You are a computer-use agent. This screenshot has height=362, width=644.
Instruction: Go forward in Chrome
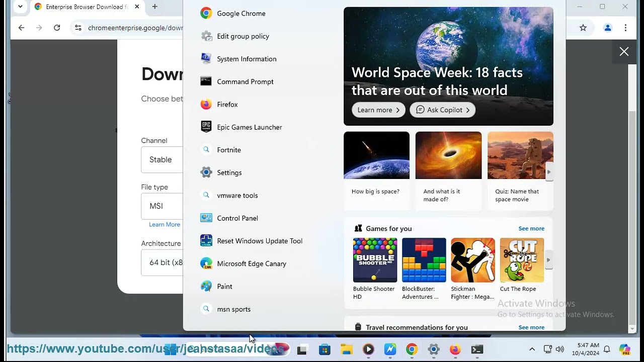39,28
